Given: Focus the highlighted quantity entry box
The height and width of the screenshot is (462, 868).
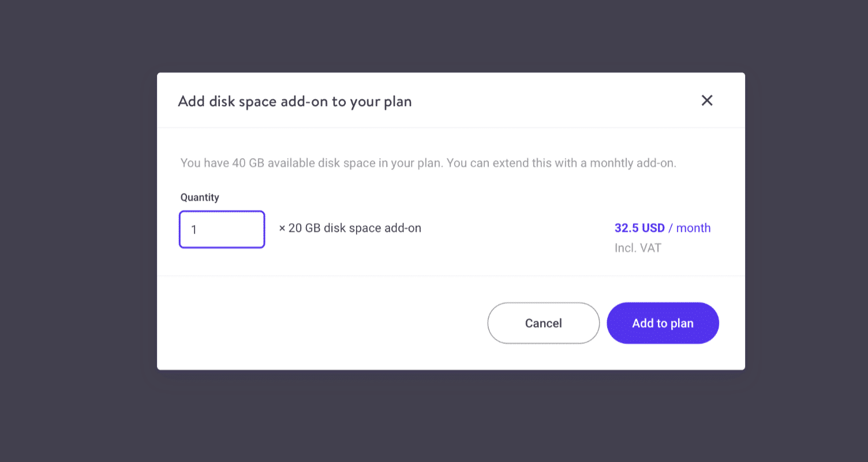Looking at the screenshot, I should pyautogui.click(x=222, y=229).
